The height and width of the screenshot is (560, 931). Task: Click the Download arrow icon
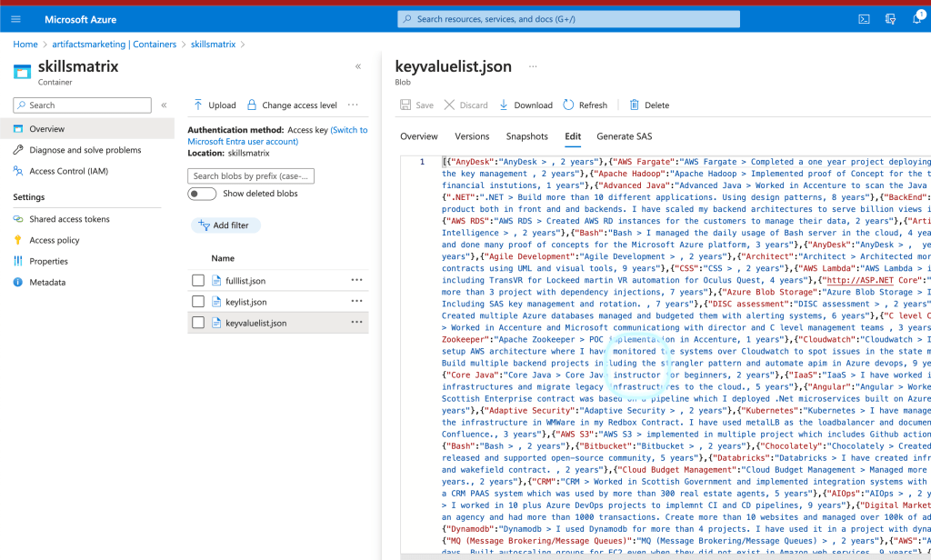click(x=504, y=105)
